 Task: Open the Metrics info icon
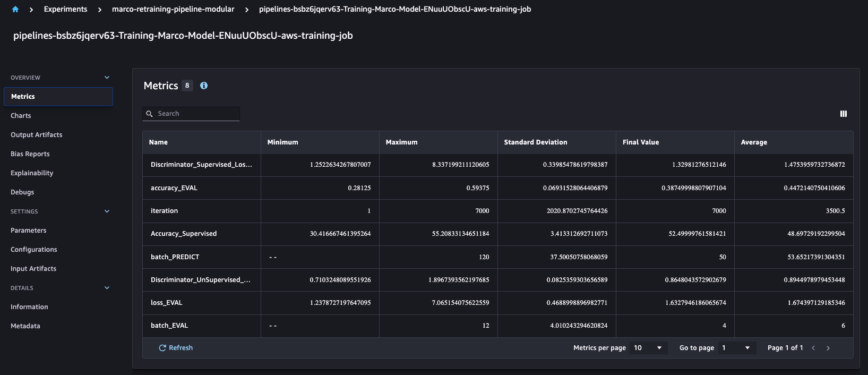pyautogui.click(x=204, y=86)
